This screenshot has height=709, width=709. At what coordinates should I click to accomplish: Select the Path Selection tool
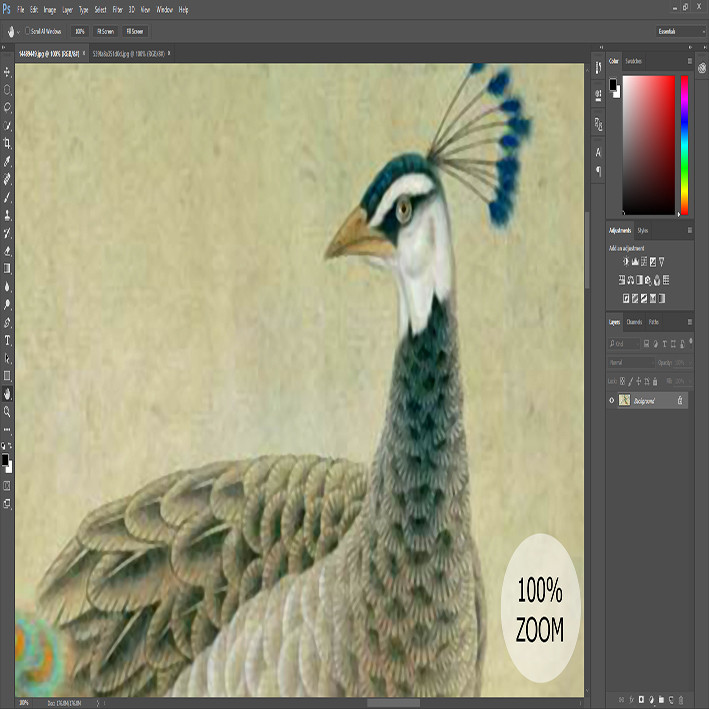coord(7,358)
